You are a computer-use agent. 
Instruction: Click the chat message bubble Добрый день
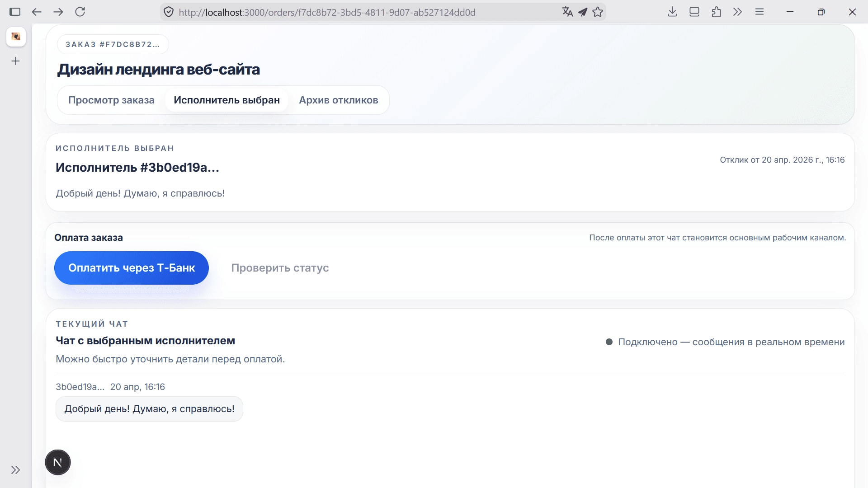(149, 409)
